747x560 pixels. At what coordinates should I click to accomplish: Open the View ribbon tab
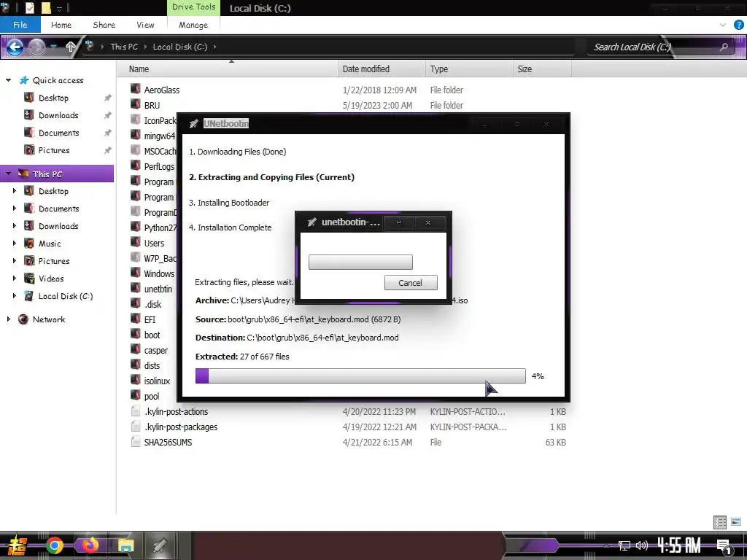point(145,25)
